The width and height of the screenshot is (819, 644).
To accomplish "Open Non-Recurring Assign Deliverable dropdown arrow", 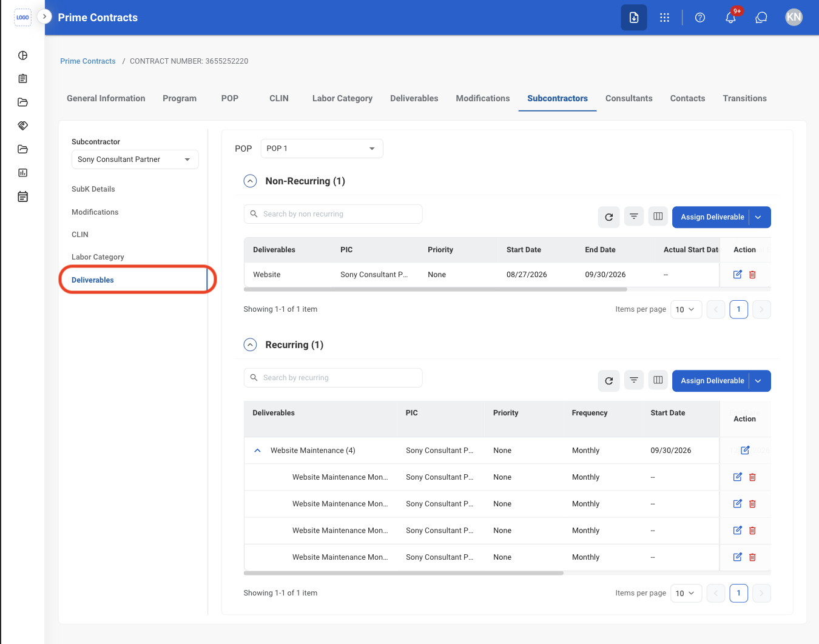I will point(758,217).
